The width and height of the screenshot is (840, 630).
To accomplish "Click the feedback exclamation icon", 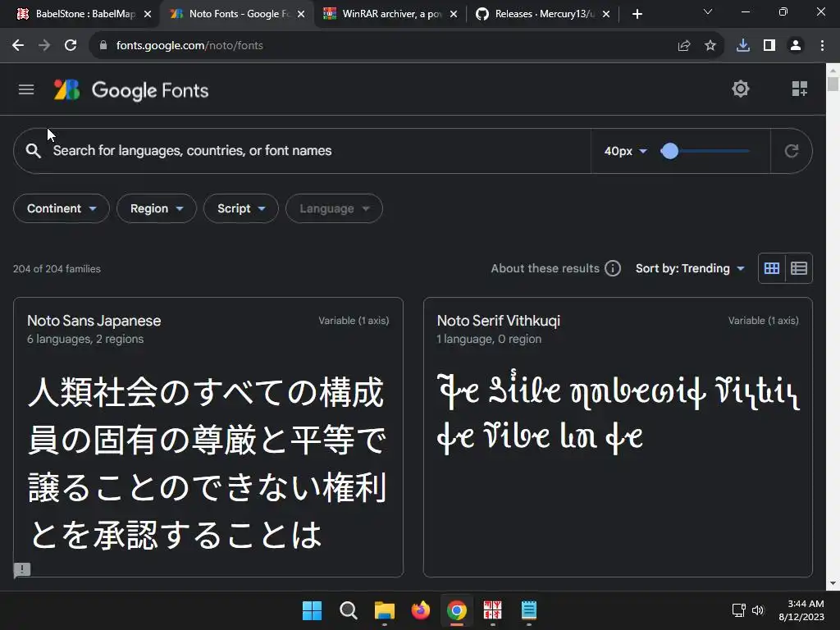I will coord(22,569).
